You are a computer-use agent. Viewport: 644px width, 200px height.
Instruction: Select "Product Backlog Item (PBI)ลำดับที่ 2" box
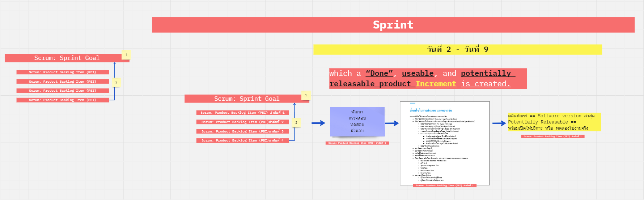tap(242, 122)
